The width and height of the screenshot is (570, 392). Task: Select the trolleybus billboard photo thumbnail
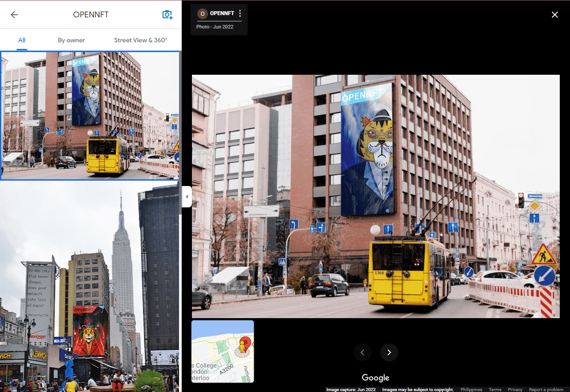point(90,116)
